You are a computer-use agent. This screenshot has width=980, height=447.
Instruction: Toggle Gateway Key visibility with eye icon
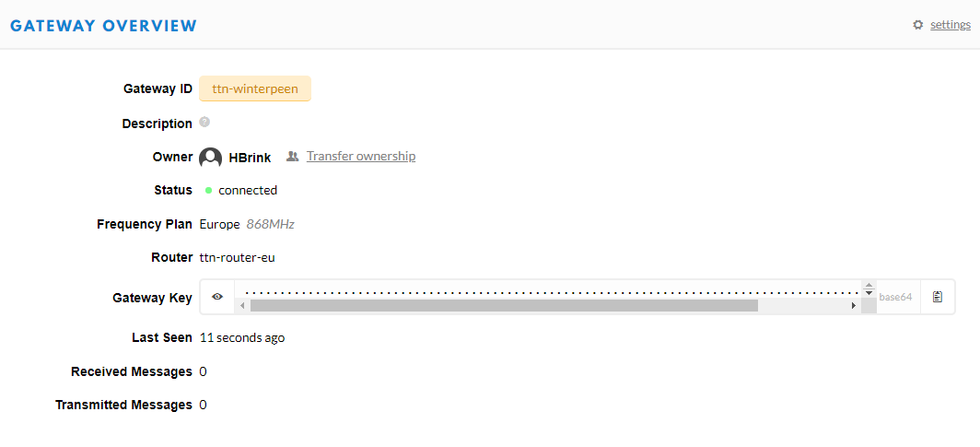coord(217,297)
